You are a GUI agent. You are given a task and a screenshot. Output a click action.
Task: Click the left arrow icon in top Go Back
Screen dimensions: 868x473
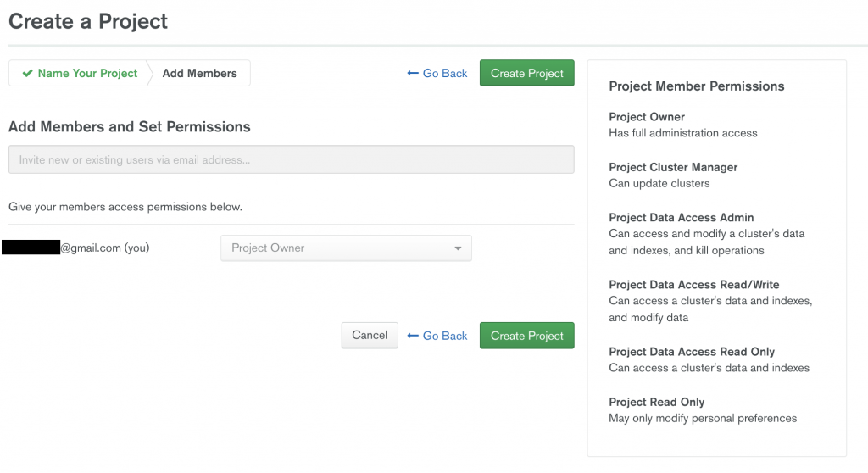[413, 74]
